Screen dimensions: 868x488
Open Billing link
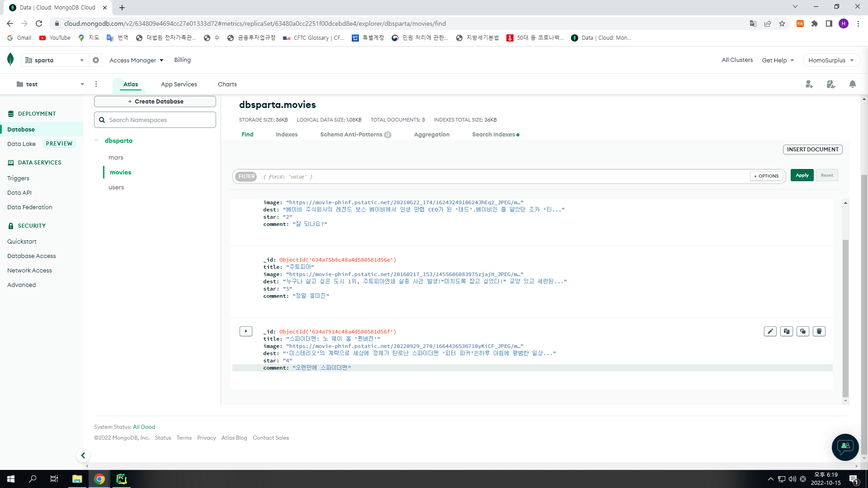pos(182,60)
